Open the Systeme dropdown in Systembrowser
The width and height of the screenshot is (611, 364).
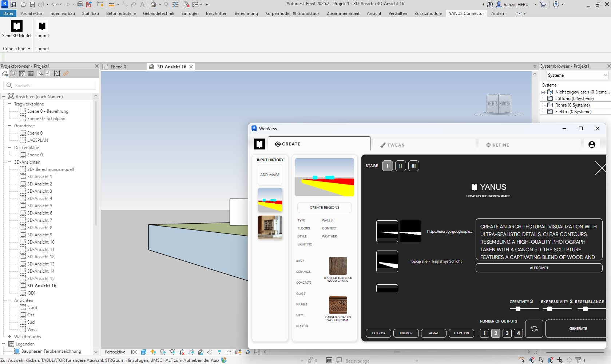578,75
